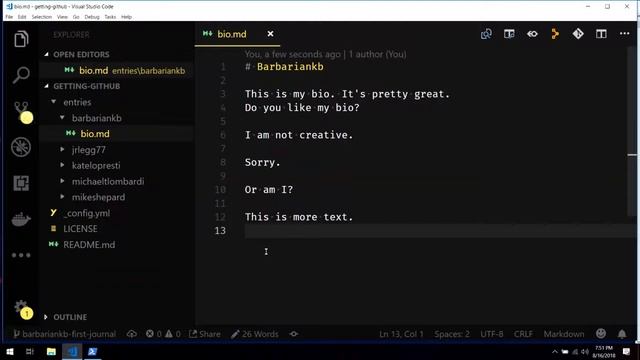Open the Selection menu

(42, 17)
